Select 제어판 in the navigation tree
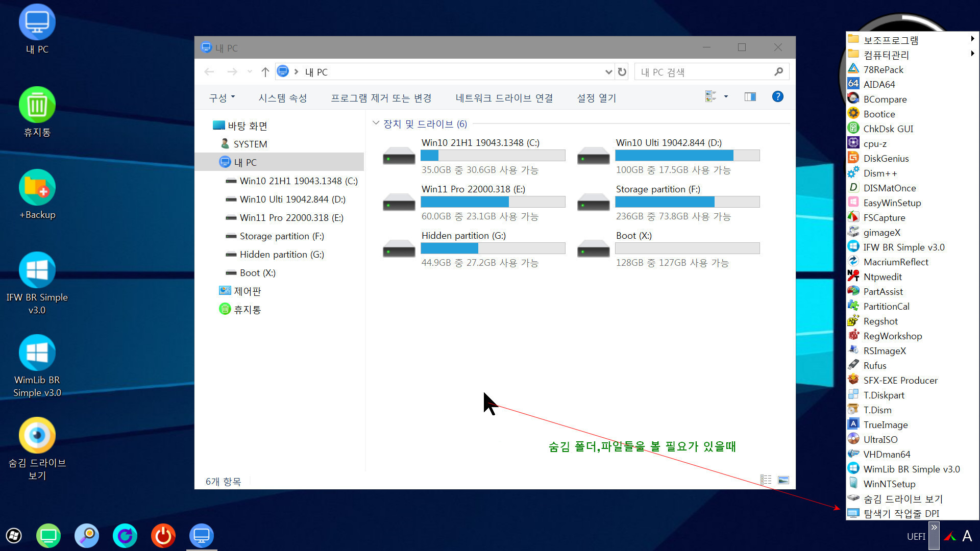This screenshot has height=551, width=980. pyautogui.click(x=247, y=291)
